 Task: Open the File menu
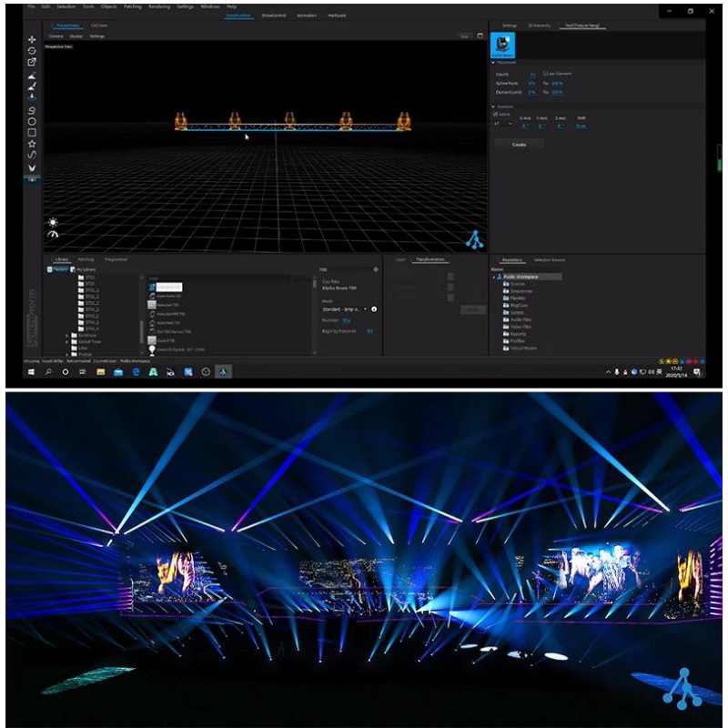point(31,6)
